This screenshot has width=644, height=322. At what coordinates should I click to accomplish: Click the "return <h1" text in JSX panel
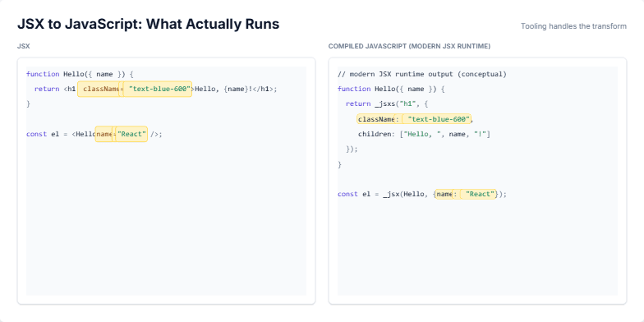55,89
